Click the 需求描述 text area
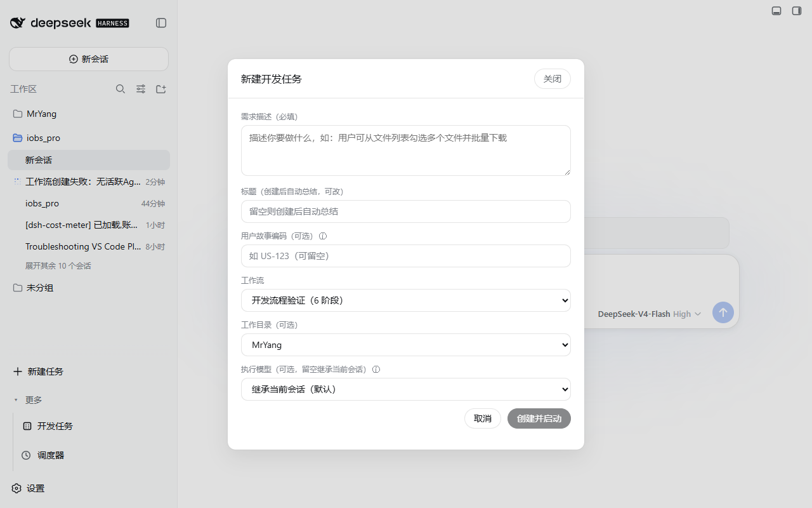This screenshot has width=812, height=508. (406, 150)
